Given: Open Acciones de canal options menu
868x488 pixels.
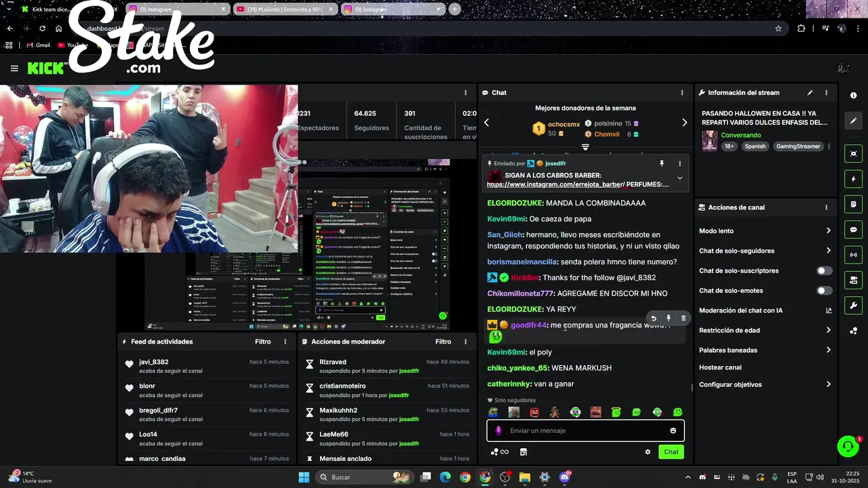Looking at the screenshot, I should (x=826, y=207).
